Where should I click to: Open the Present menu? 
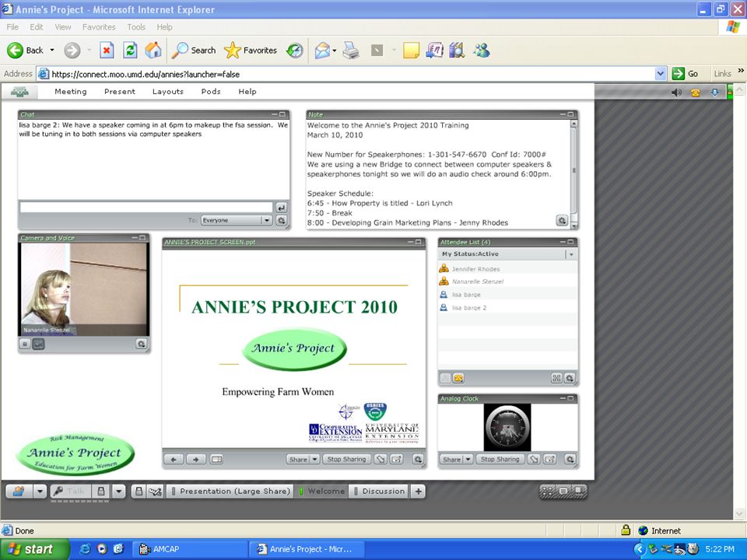[120, 92]
